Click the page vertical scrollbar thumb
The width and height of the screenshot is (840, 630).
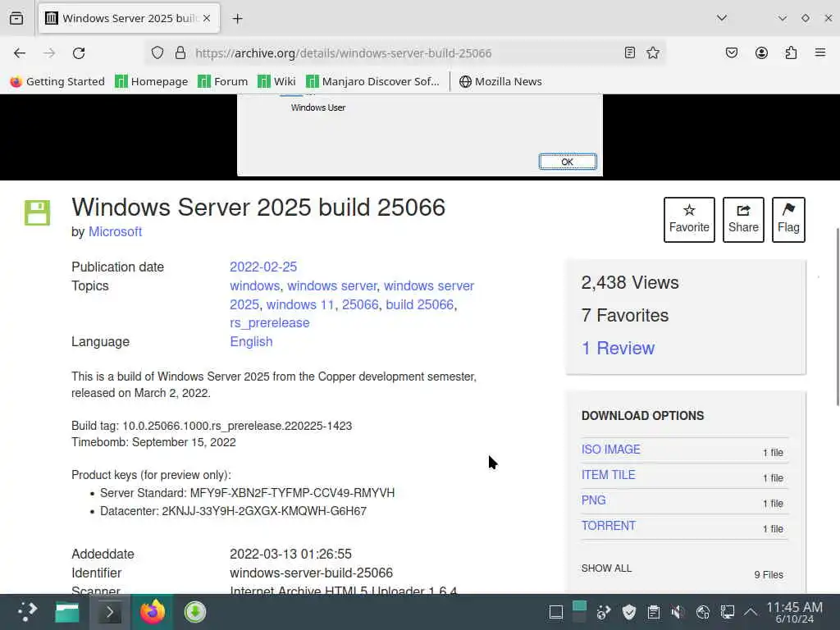click(838, 317)
